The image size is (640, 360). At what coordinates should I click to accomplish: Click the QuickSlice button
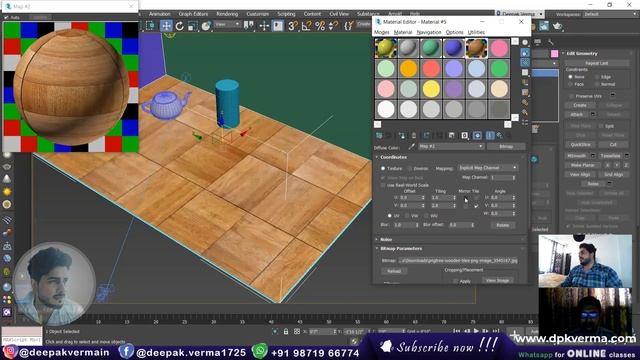[x=580, y=144]
